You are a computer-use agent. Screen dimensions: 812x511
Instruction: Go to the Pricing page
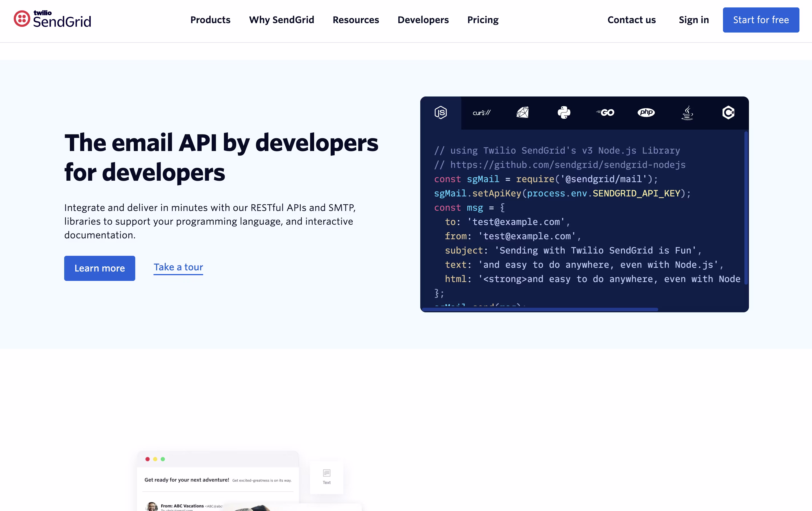(482, 20)
